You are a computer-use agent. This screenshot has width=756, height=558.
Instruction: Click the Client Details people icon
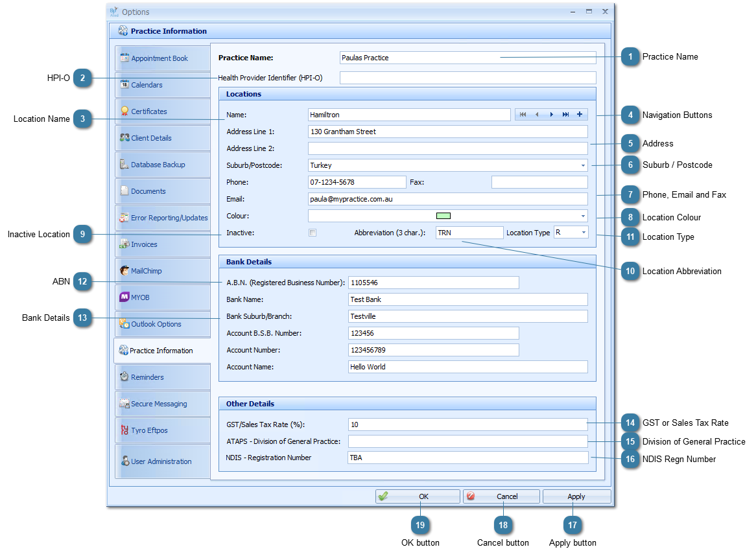[124, 137]
